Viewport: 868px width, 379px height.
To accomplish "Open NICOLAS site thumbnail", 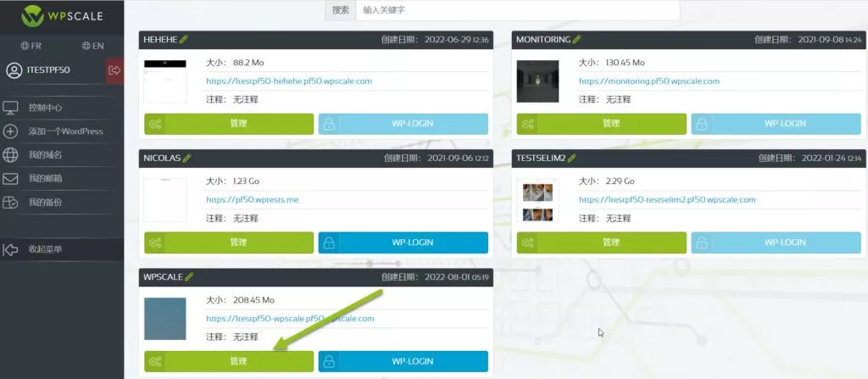I will click(x=165, y=199).
